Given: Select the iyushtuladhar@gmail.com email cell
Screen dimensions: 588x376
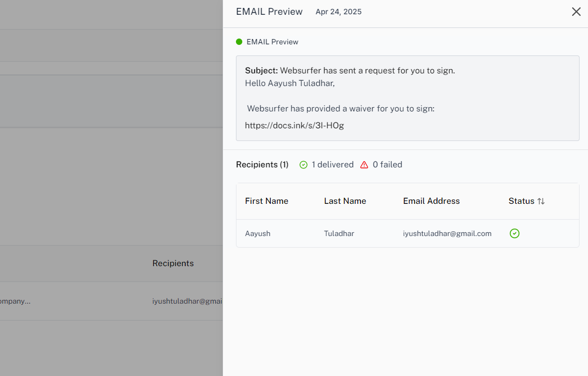Looking at the screenshot, I should (447, 233).
